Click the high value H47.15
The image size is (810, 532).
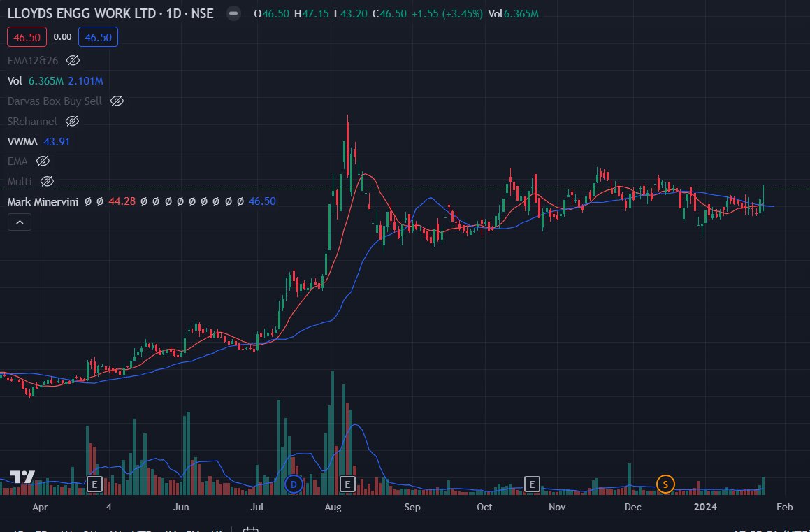(x=312, y=14)
